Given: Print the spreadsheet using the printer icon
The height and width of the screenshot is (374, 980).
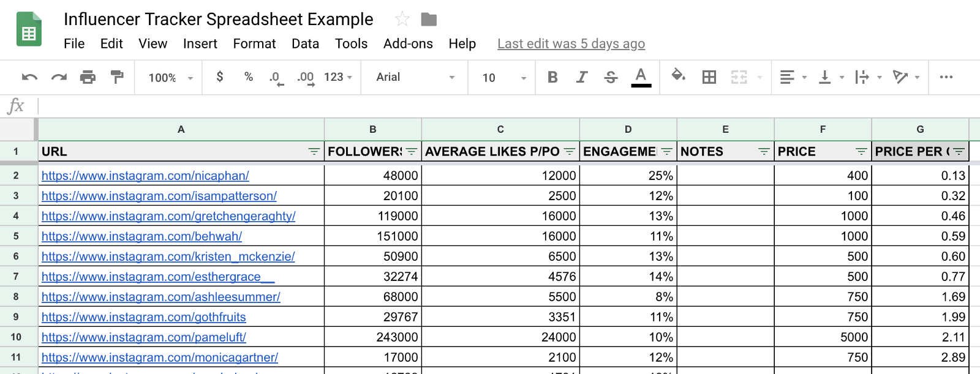Looking at the screenshot, I should 88,77.
